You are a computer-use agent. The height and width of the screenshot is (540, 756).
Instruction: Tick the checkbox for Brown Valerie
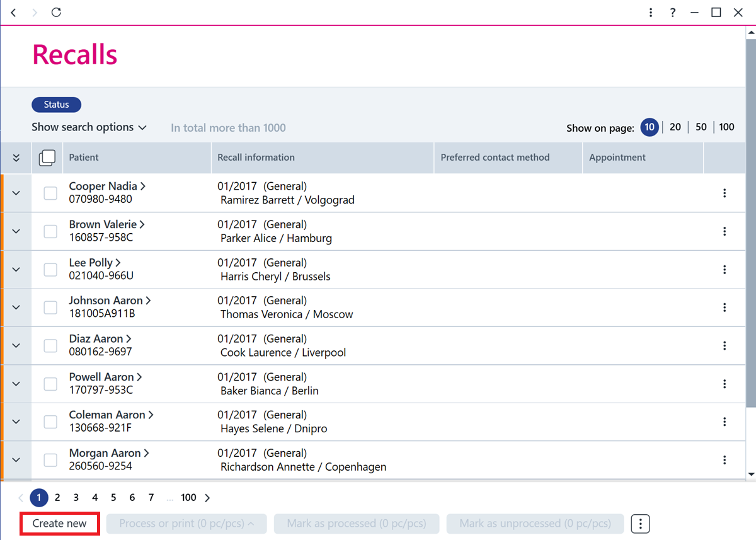coord(50,231)
